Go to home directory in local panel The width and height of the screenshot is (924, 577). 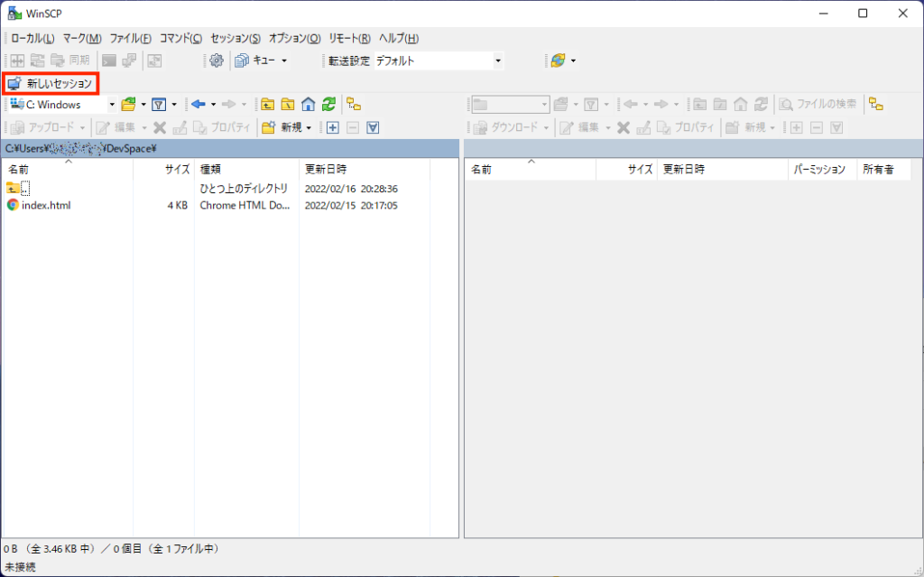309,105
